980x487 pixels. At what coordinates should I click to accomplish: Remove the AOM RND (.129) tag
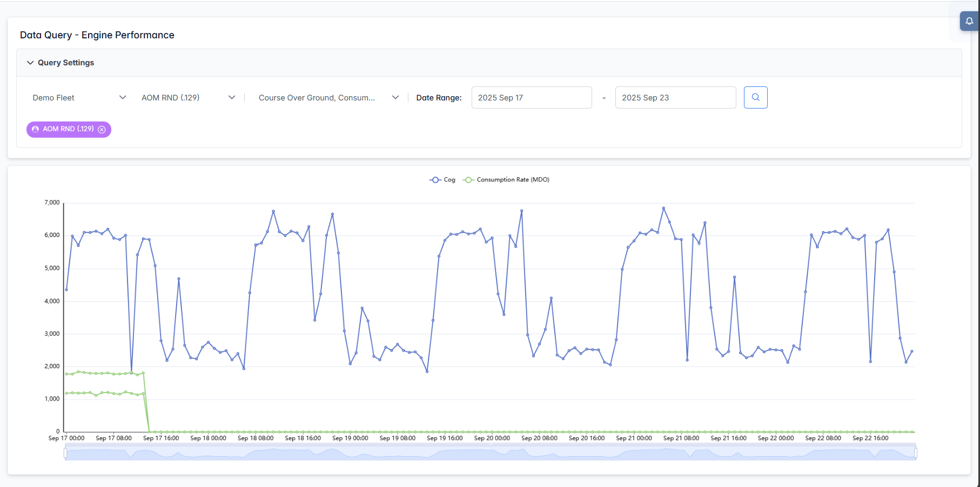coord(102,130)
